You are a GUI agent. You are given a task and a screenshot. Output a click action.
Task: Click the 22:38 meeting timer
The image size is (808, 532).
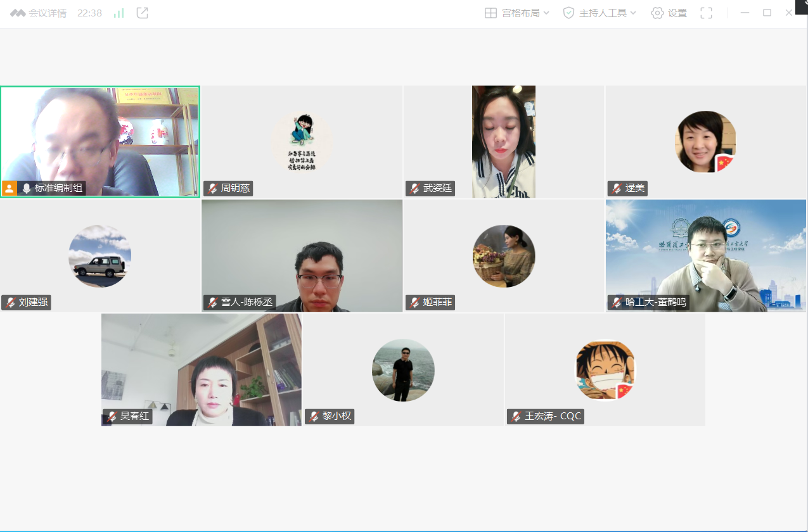[89, 13]
